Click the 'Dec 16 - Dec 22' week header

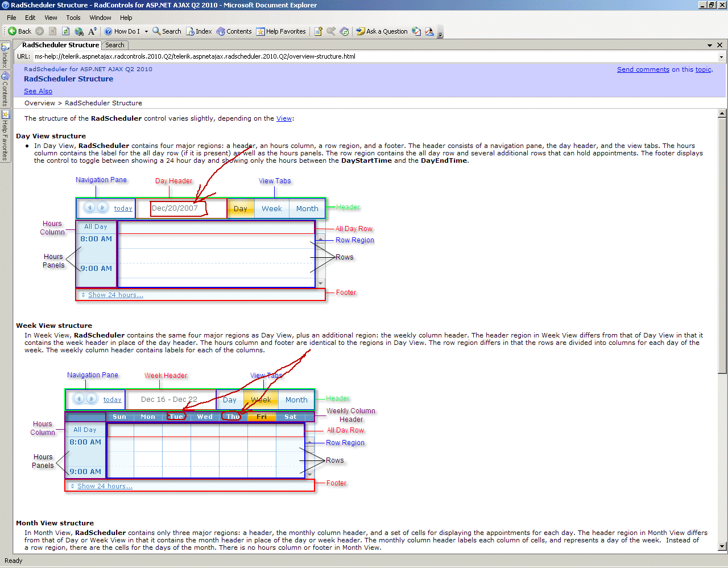pyautogui.click(x=169, y=400)
